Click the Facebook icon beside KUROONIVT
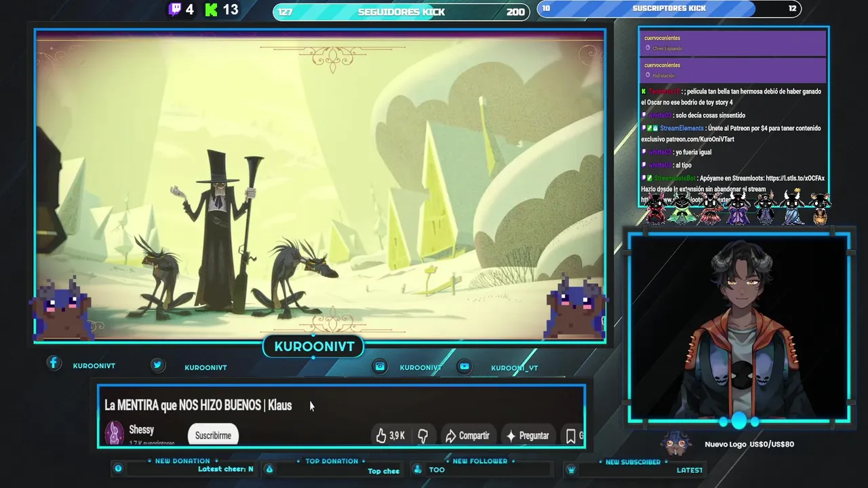 click(54, 363)
